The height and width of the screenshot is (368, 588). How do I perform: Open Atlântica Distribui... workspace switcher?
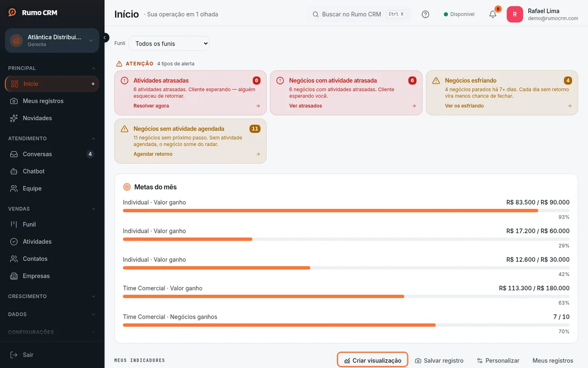click(52, 40)
